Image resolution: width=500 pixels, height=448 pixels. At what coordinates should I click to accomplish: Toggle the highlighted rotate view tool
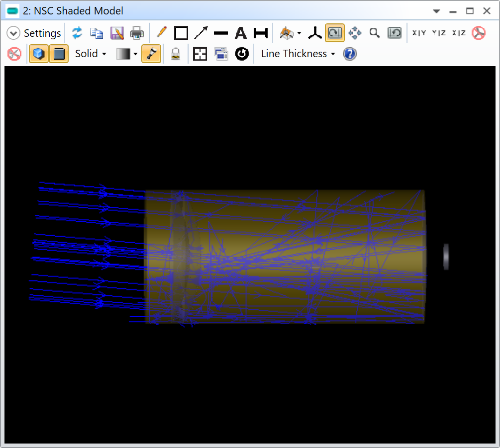click(x=334, y=33)
